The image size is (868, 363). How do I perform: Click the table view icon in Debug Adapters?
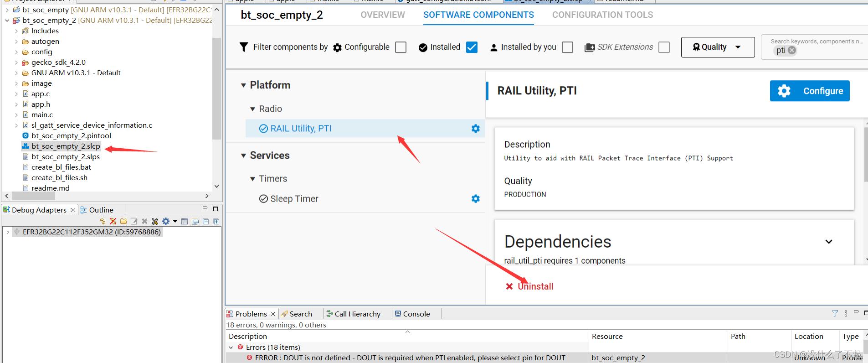(185, 221)
